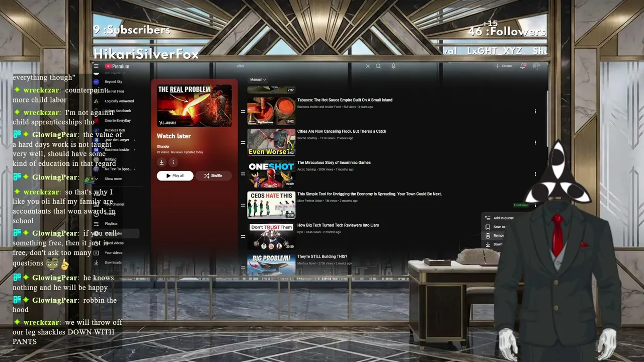This screenshot has height=362, width=644.
Task: Open the 'Even Worse' video thumbnail
Action: (271, 142)
